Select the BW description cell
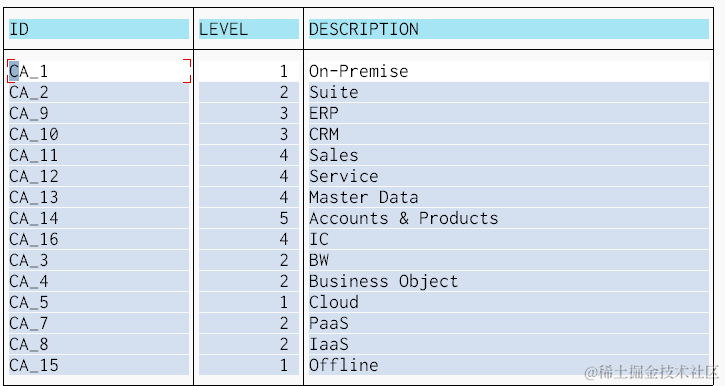 [509, 260]
